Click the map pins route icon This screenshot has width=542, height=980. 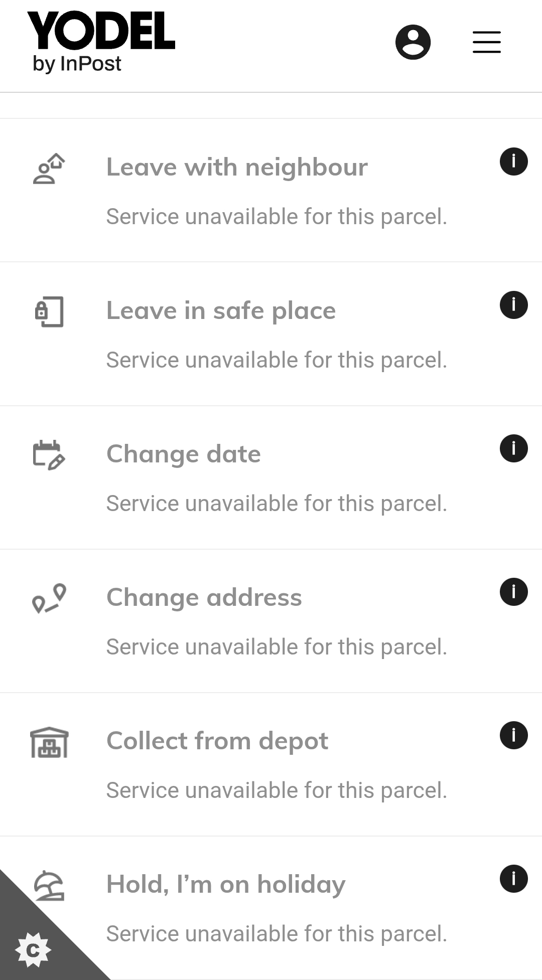(49, 598)
